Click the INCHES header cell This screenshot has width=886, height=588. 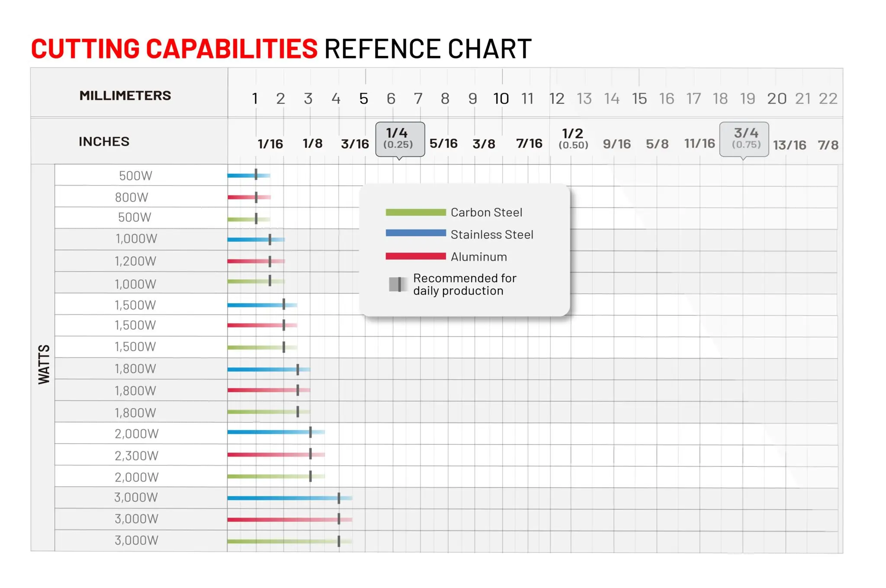104,142
